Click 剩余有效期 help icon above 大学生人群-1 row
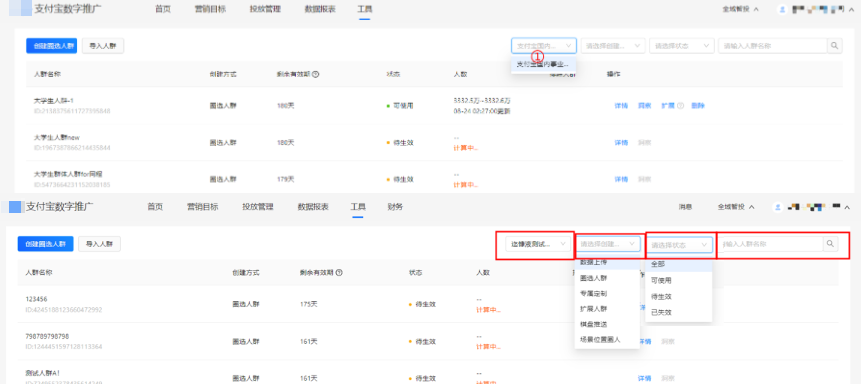The image size is (861, 384). [316, 74]
